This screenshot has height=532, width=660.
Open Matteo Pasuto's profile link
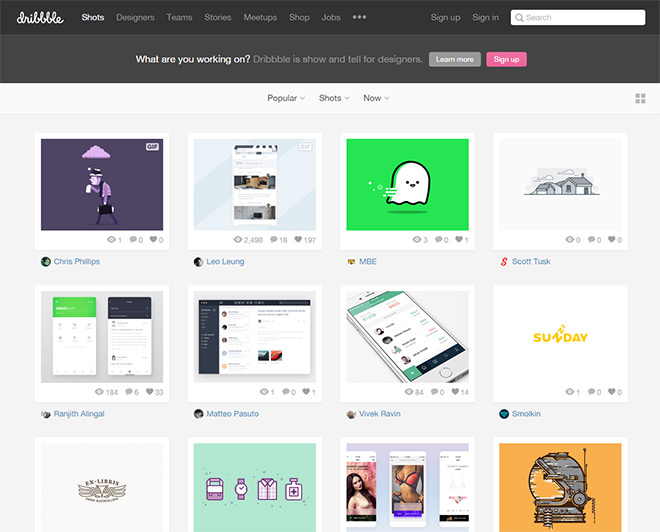click(231, 414)
